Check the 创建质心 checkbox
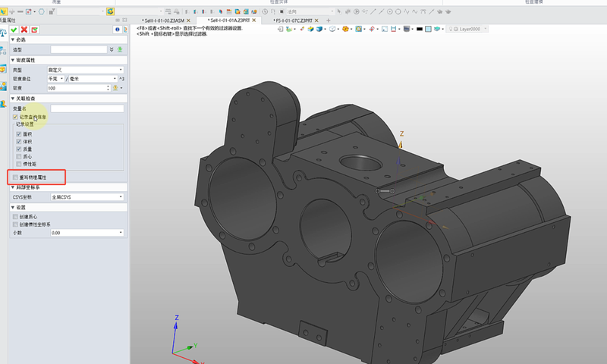The height and width of the screenshot is (364, 607). tap(15, 216)
